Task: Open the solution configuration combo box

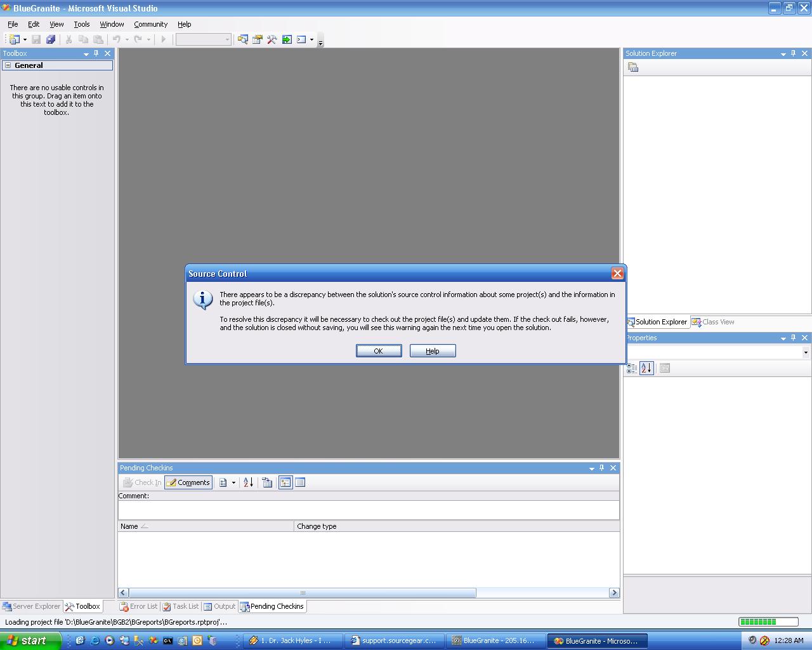Action: pos(203,39)
